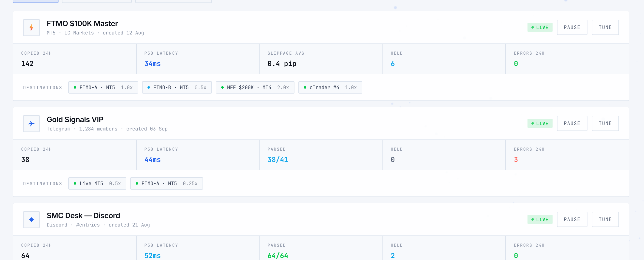The height and width of the screenshot is (260, 644).
Task: Click the LIVE status badge of FTMO $100K Master
Action: point(540,27)
